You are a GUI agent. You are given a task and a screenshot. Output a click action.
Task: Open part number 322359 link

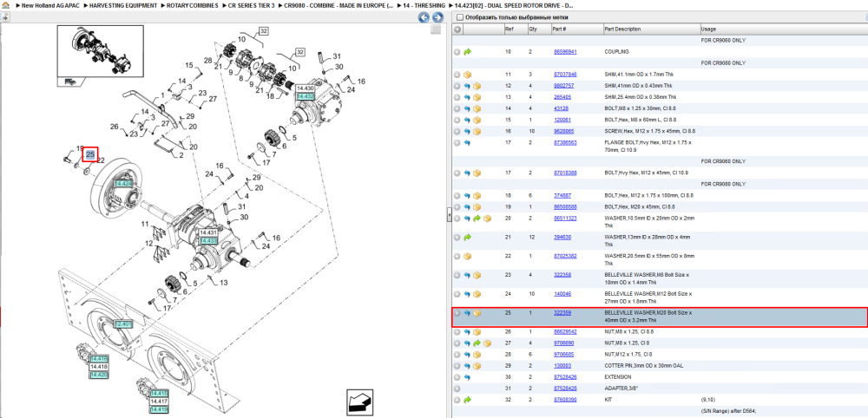point(562,313)
